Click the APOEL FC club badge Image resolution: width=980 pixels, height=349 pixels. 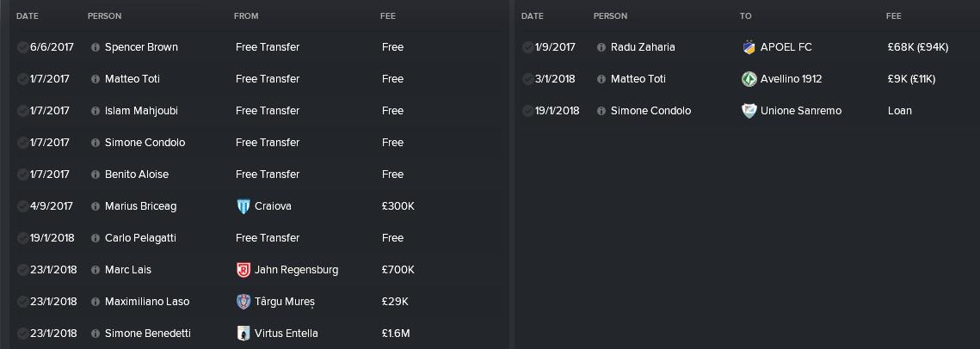[x=749, y=46]
